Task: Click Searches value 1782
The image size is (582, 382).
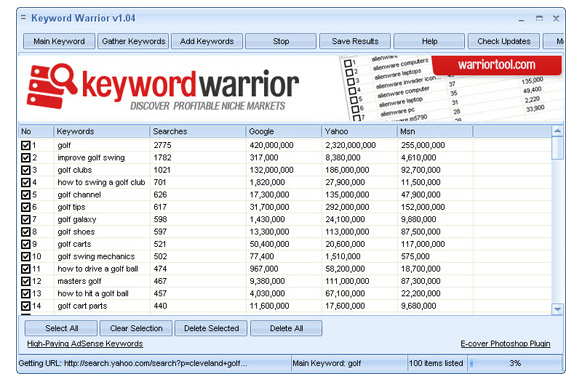Action: tap(163, 157)
